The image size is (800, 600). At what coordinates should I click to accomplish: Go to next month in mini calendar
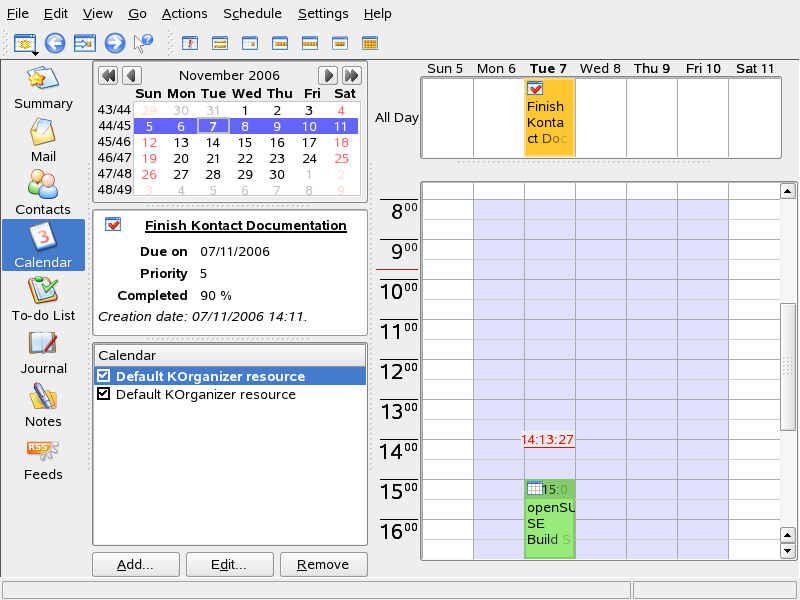click(328, 76)
